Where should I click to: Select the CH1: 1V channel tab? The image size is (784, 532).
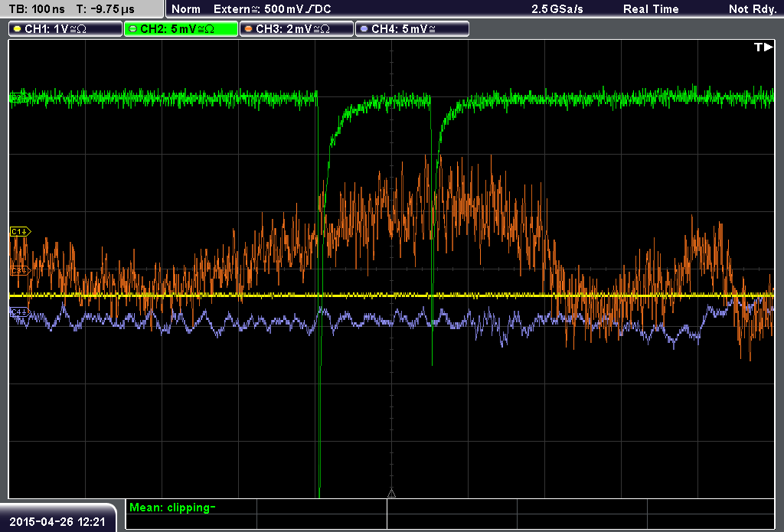(65, 29)
